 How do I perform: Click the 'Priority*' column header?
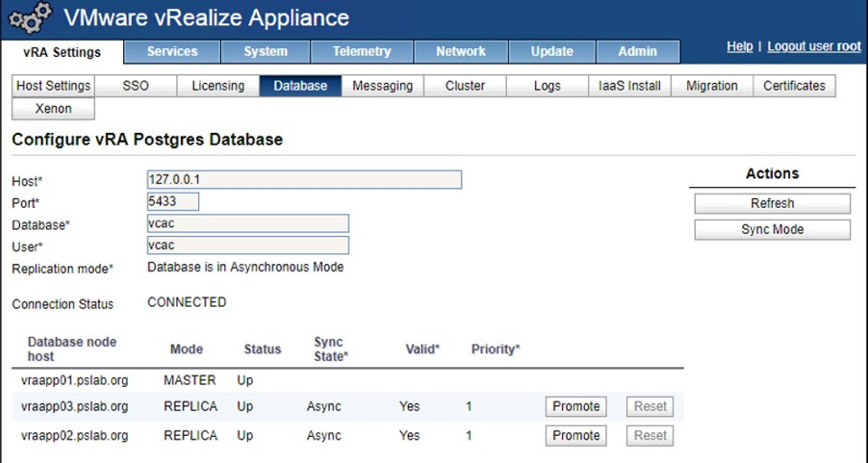coord(495,349)
